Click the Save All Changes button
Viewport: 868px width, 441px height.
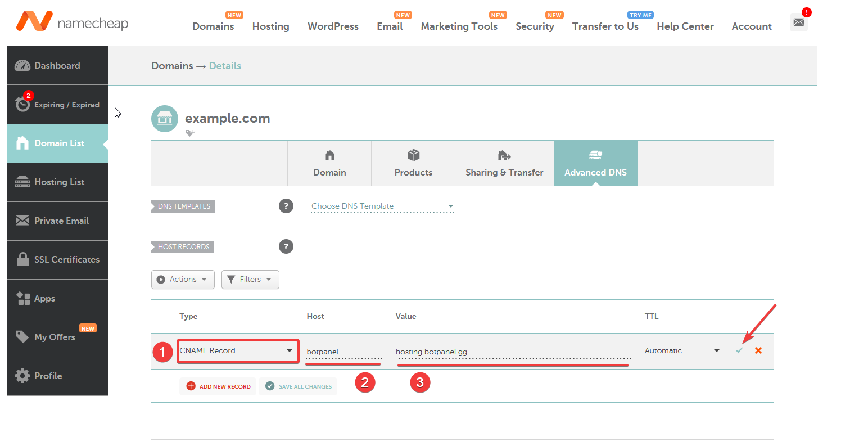(298, 386)
